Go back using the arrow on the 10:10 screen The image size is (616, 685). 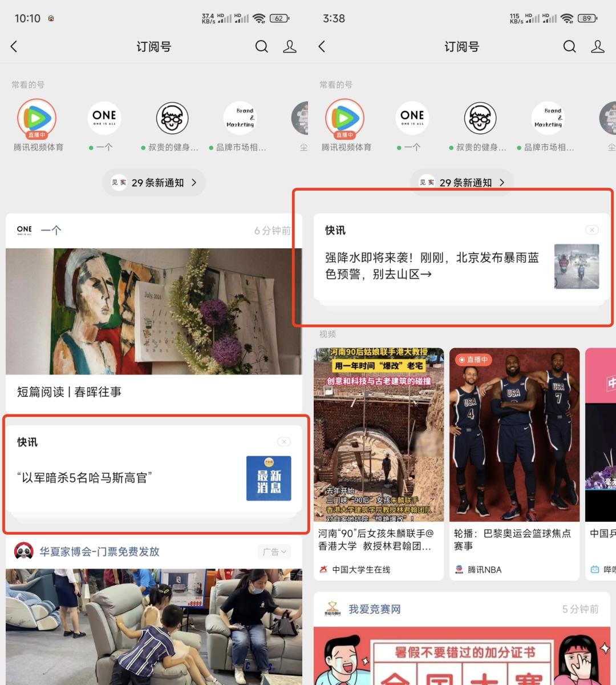(x=15, y=47)
